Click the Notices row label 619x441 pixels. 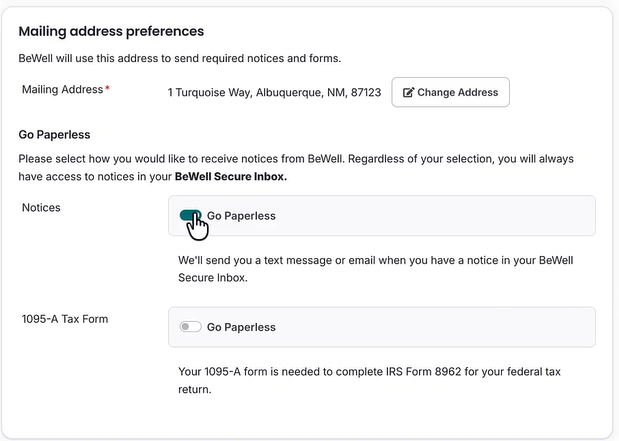point(41,207)
